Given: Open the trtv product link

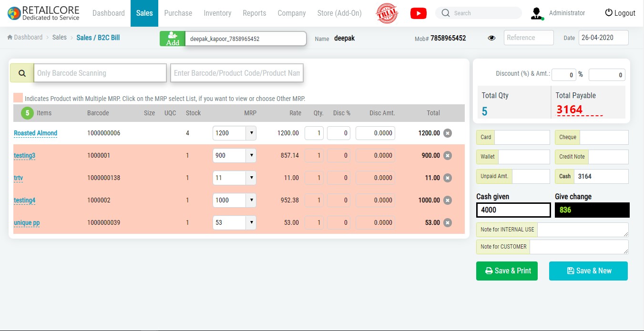Looking at the screenshot, I should point(19,178).
